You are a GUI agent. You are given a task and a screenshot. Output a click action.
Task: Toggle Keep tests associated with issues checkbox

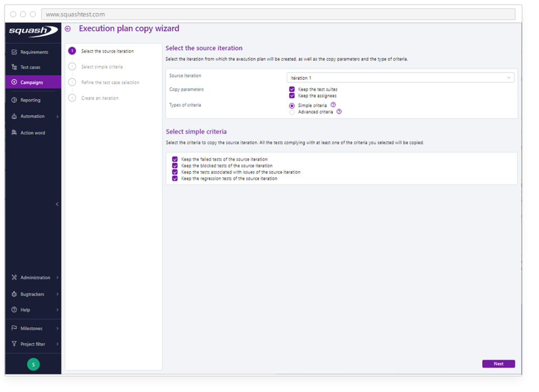pos(175,172)
